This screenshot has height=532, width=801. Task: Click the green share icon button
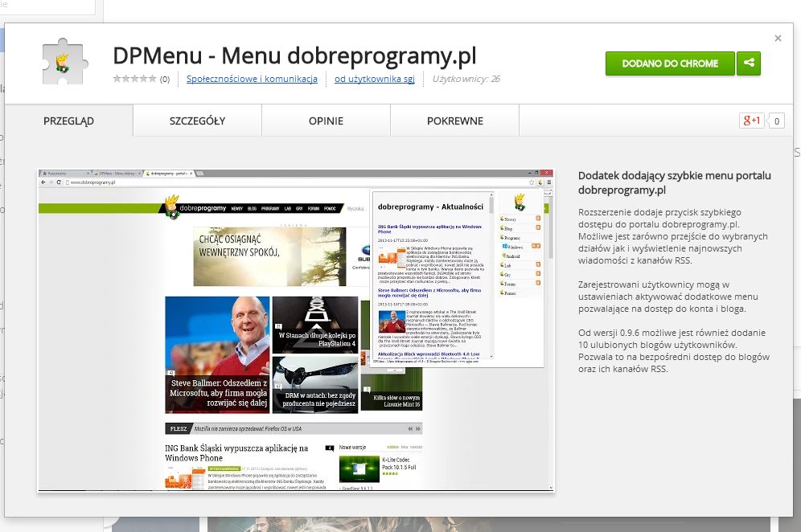point(749,63)
